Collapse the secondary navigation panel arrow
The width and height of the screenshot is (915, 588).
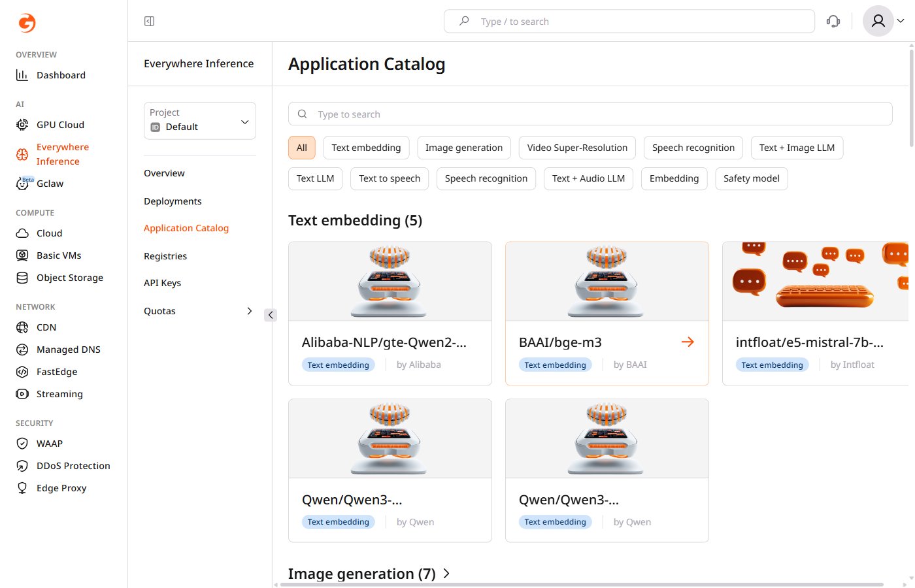tap(271, 315)
